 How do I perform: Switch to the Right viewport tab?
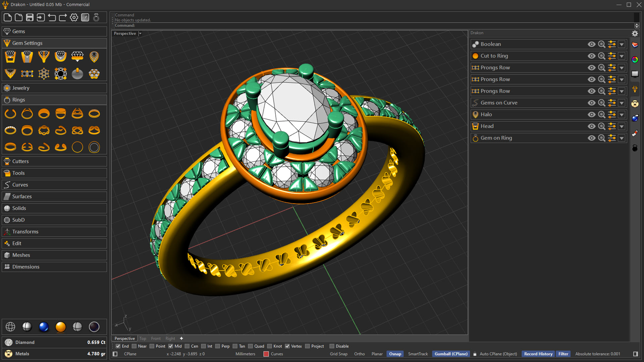[170, 339]
